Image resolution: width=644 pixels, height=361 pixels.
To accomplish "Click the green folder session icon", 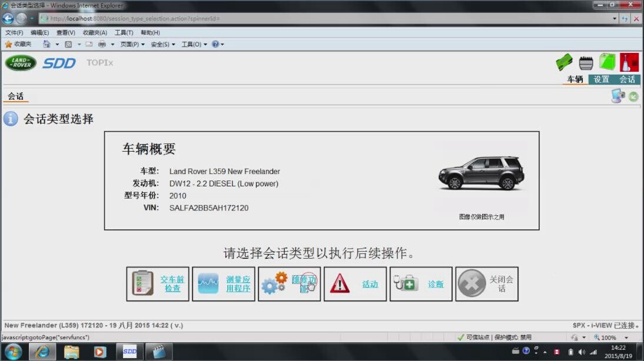I will tap(607, 62).
